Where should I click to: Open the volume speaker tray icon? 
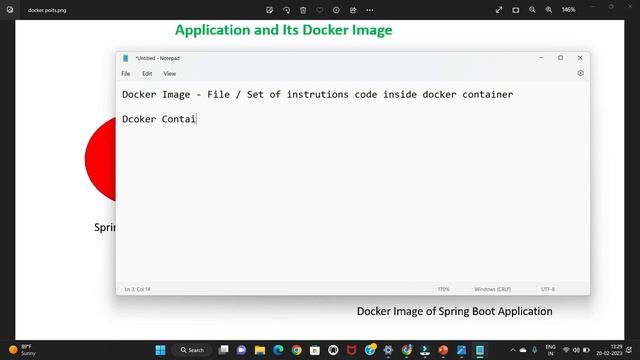tap(576, 350)
